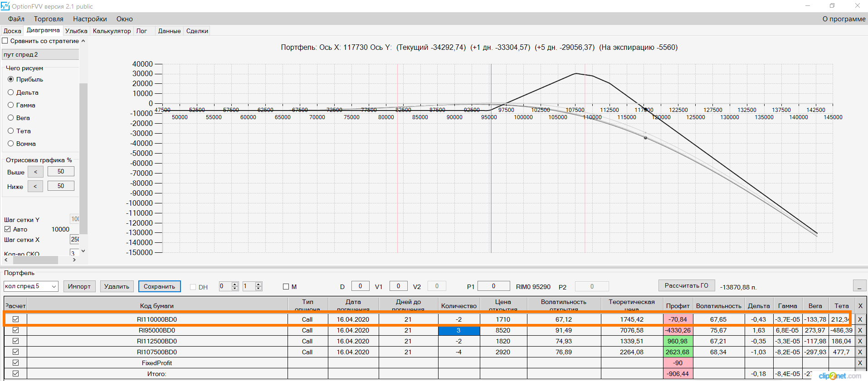Open the 'О программе' menu item

[844, 19]
